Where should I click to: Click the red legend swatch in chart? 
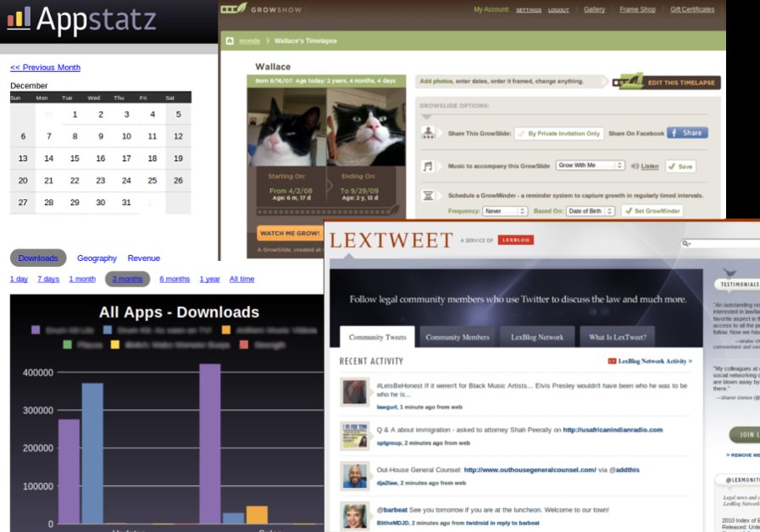tap(244, 345)
